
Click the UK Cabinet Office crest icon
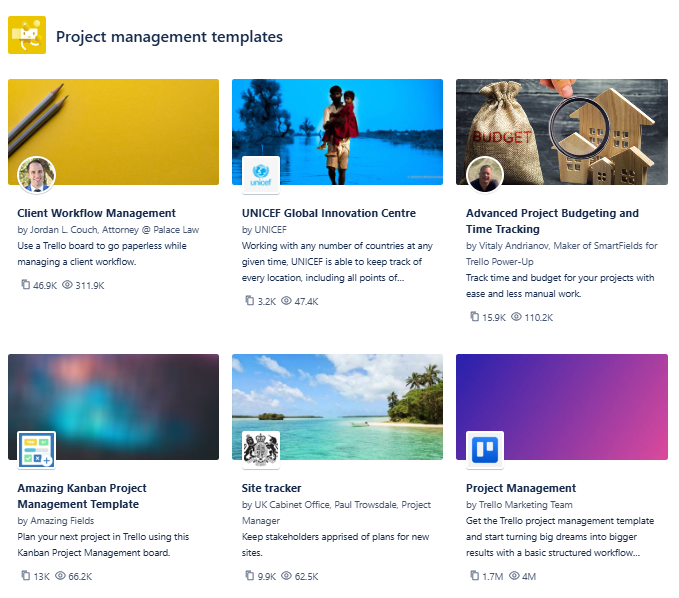(261, 450)
